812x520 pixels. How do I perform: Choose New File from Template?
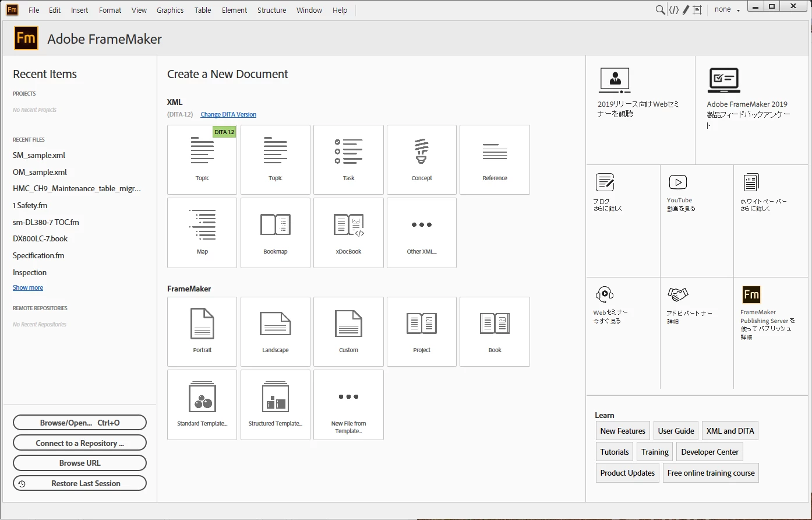click(348, 405)
